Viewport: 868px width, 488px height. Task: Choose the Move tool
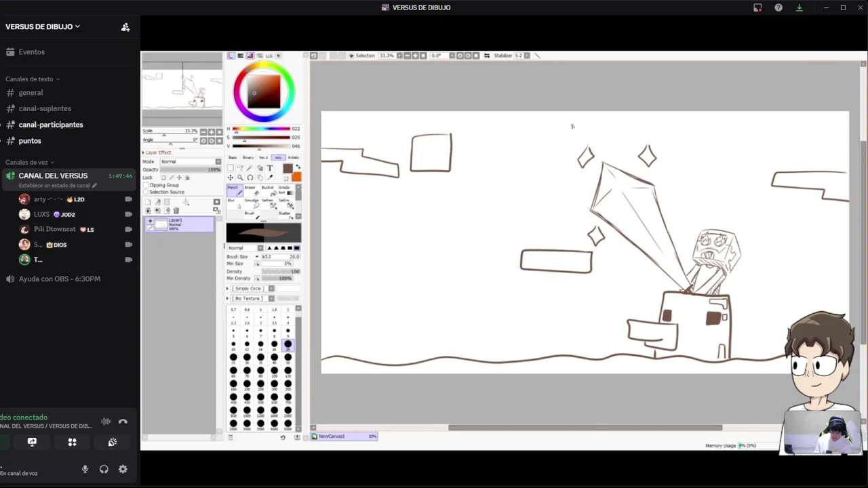click(x=231, y=178)
